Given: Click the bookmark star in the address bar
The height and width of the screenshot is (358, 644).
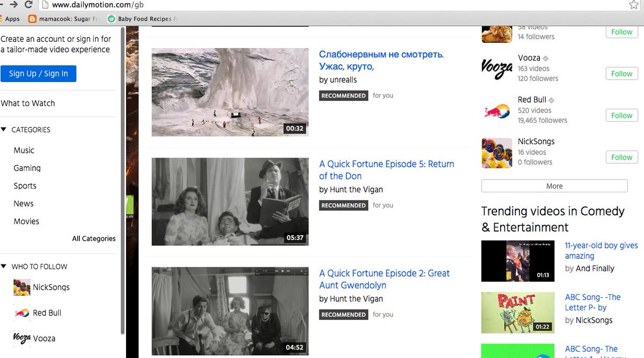Looking at the screenshot, I should 633,5.
